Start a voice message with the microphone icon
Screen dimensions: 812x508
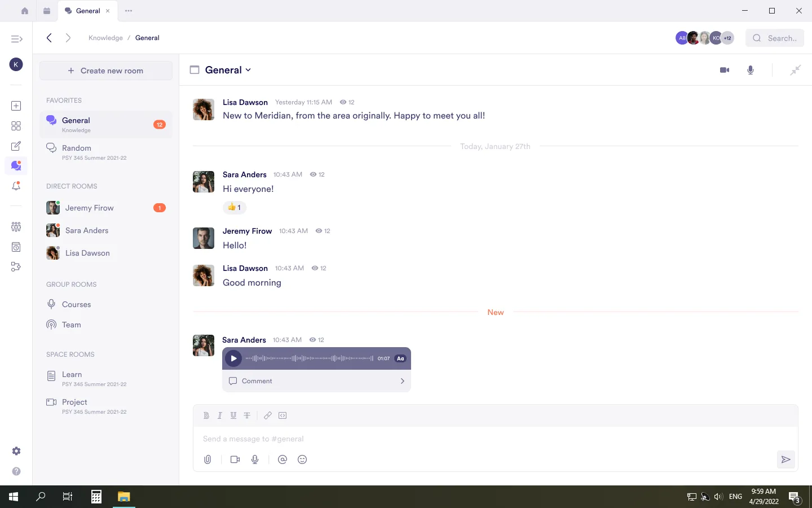(255, 459)
